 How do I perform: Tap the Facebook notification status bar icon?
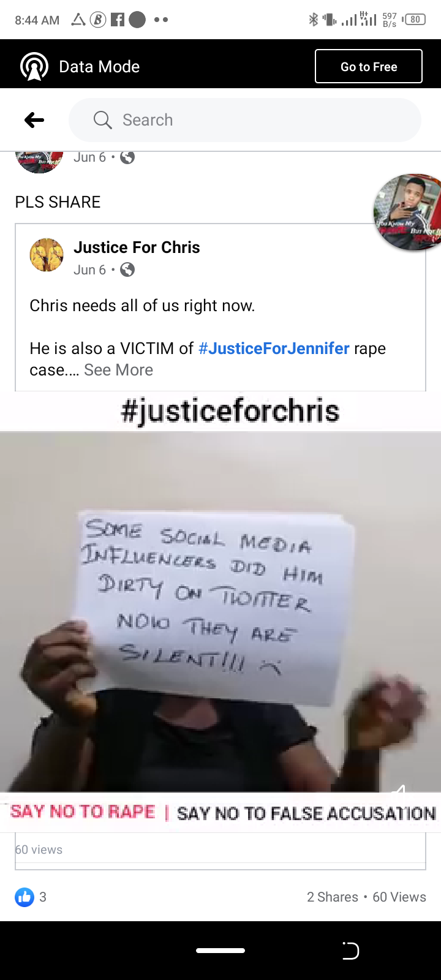[117, 20]
